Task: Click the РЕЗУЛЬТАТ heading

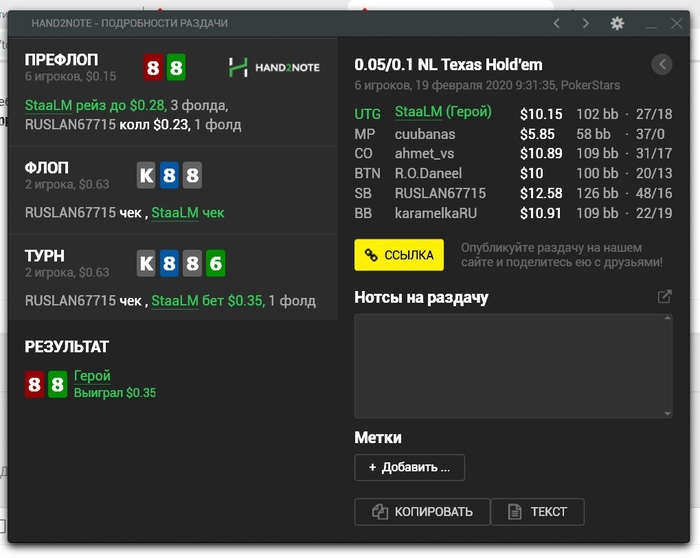Action: coord(67,347)
